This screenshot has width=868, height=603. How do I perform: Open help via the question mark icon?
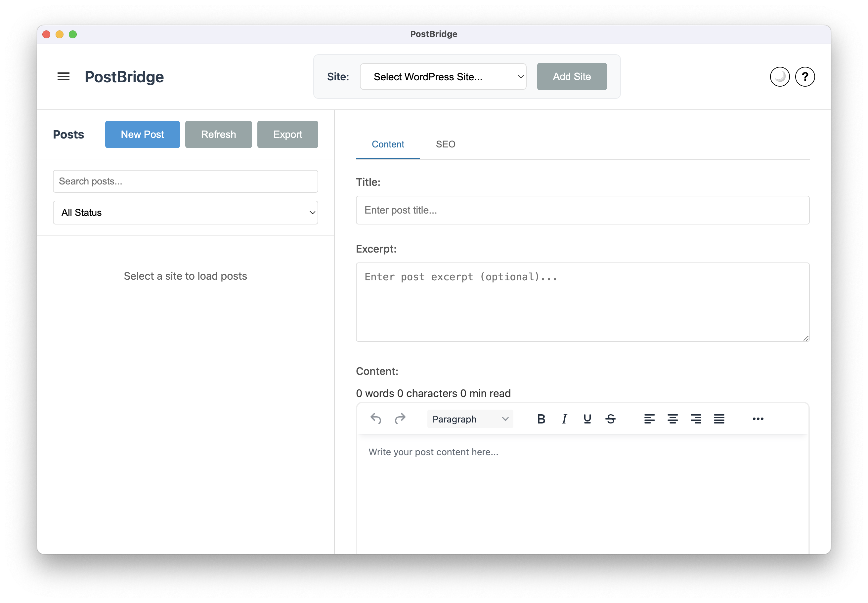(804, 77)
